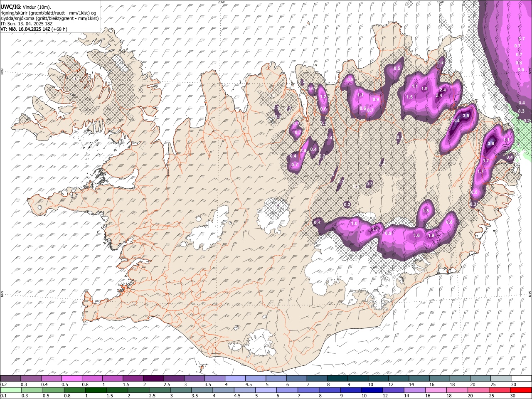The height and width of the screenshot is (399, 532).
Task: Click the pale green 0.1 rain legend swatch
Action: click(10, 390)
